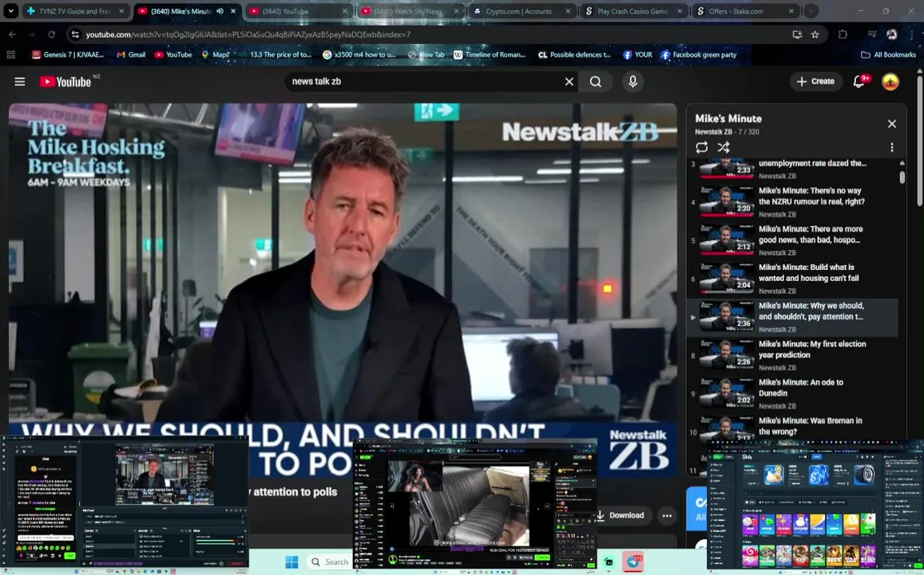Play 'Build what is wanted and housing' video
This screenshot has height=575, width=924.
[792, 279]
